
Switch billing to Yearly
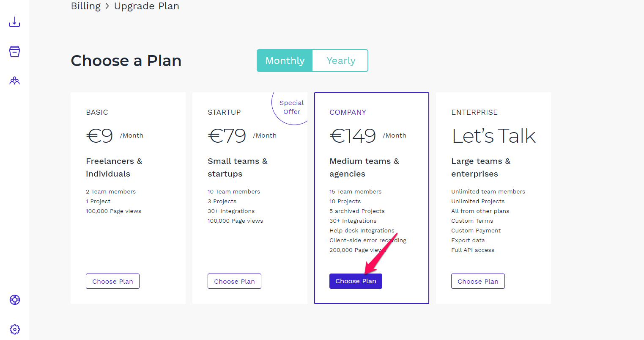click(x=341, y=61)
